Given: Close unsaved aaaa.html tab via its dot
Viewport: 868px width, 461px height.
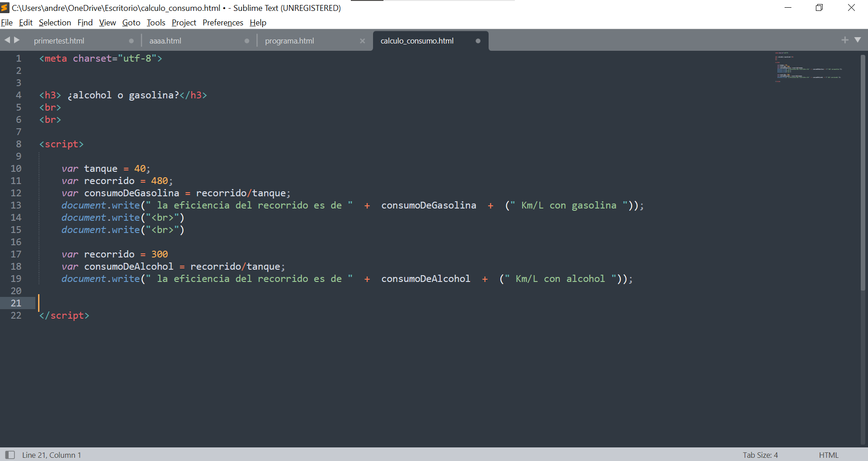Looking at the screenshot, I should point(247,41).
